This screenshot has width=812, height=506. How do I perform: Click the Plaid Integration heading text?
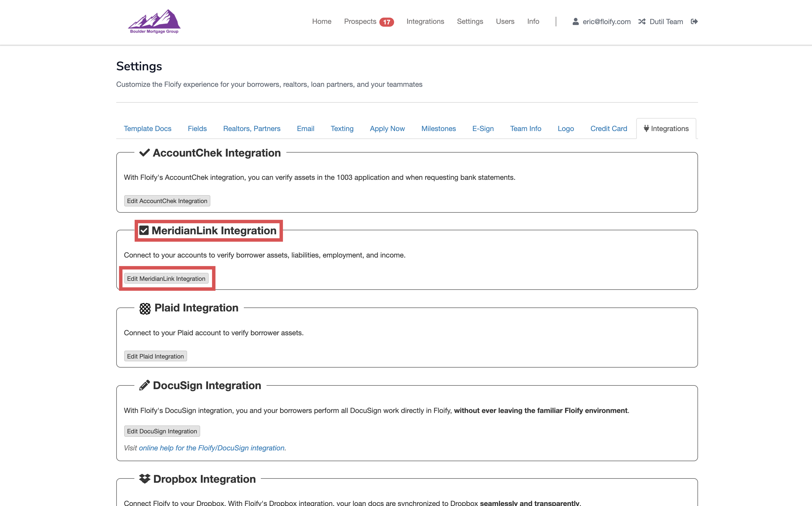click(196, 308)
